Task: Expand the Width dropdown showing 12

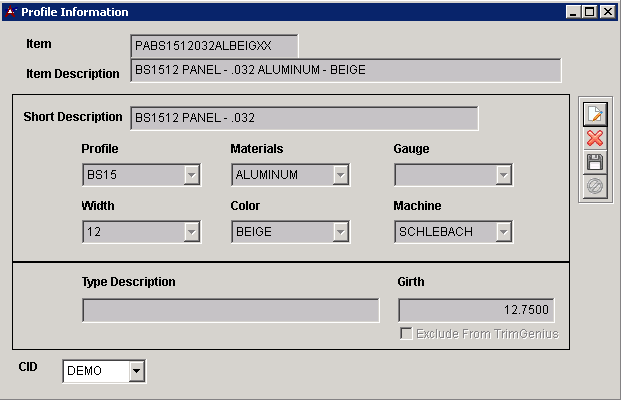Action: 191,232
